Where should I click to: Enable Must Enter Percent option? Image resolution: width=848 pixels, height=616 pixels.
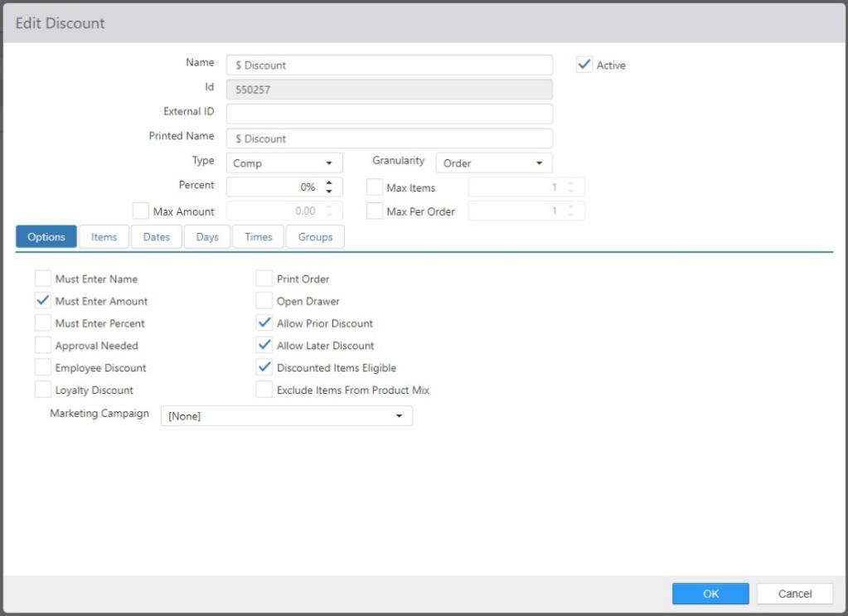(x=43, y=323)
